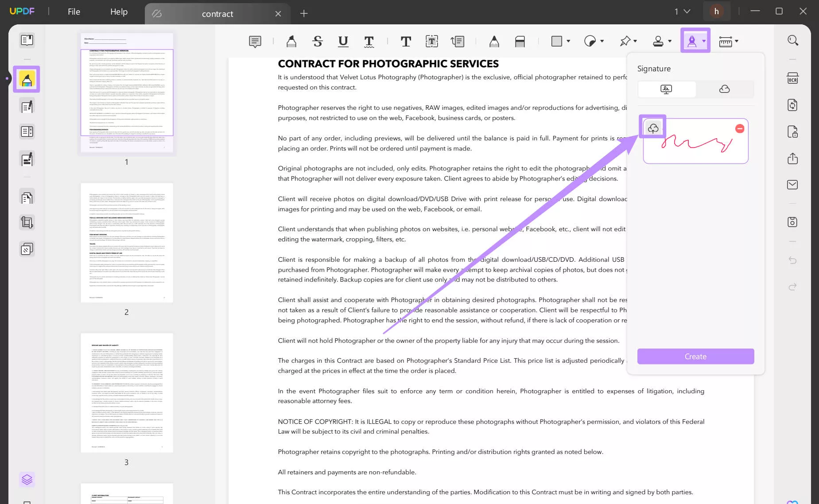Expand the Sticker tool dropdown arrow
Image resolution: width=819 pixels, height=504 pixels.
point(602,41)
